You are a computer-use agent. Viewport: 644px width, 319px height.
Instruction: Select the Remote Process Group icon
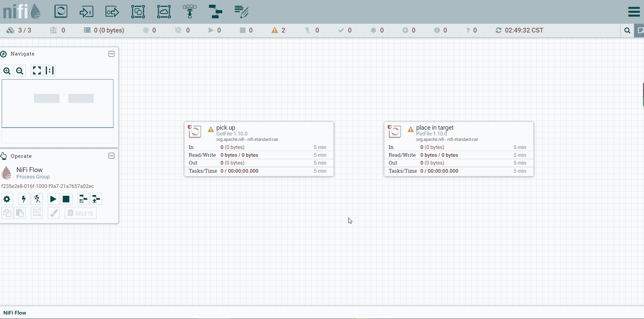(x=164, y=12)
